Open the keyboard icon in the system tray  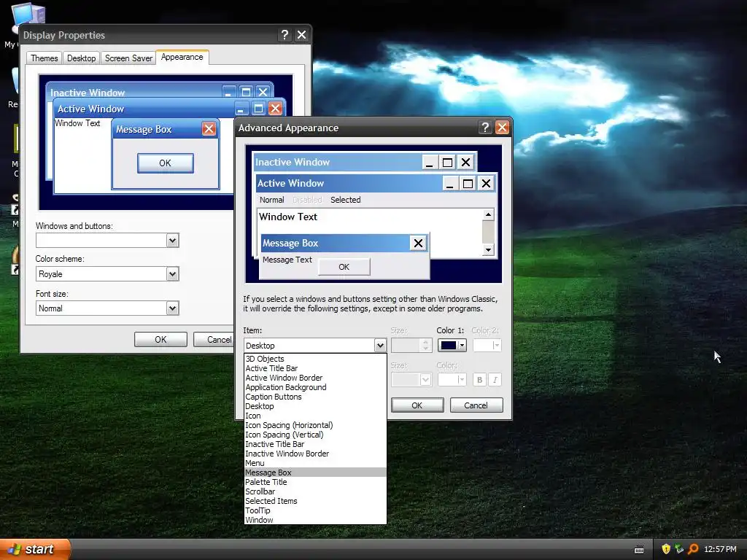pos(639,550)
